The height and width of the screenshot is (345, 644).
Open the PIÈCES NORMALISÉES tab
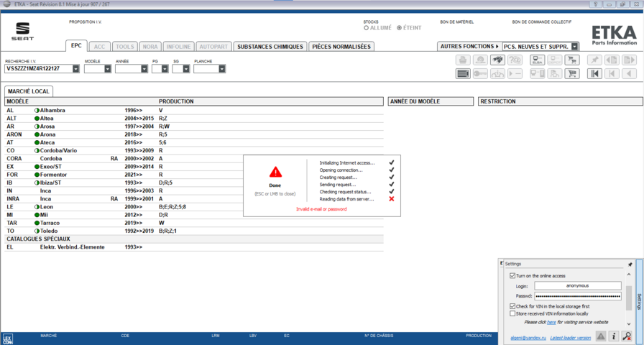(x=341, y=47)
